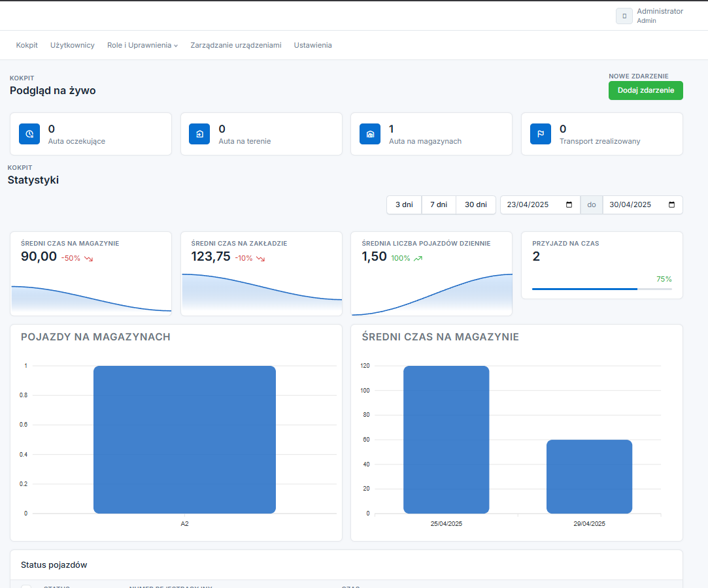Select the 7 dni range option

[439, 204]
